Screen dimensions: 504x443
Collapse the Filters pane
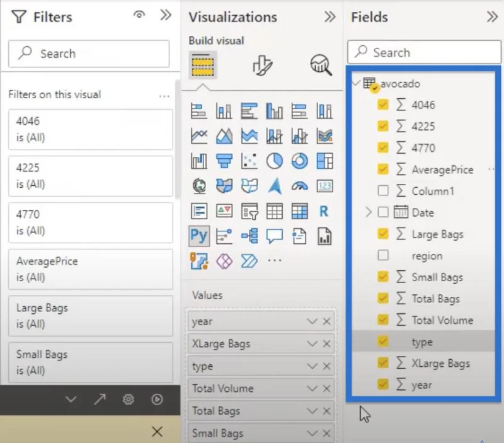(x=166, y=14)
